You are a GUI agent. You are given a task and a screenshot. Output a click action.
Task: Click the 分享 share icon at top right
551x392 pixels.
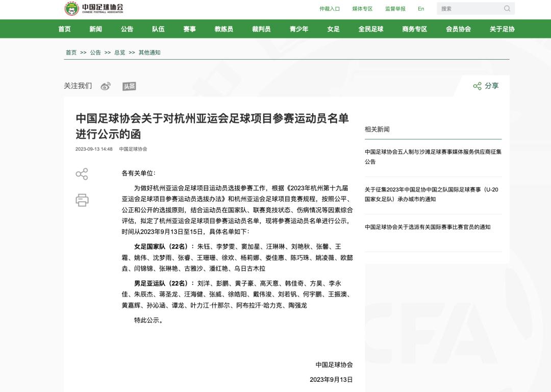(477, 86)
